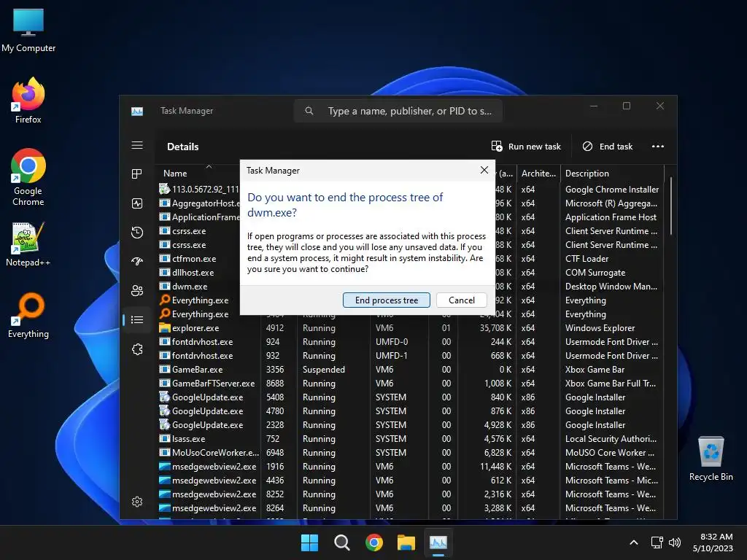Open My Computer desktop icon
This screenshot has height=560, width=747.
click(28, 30)
